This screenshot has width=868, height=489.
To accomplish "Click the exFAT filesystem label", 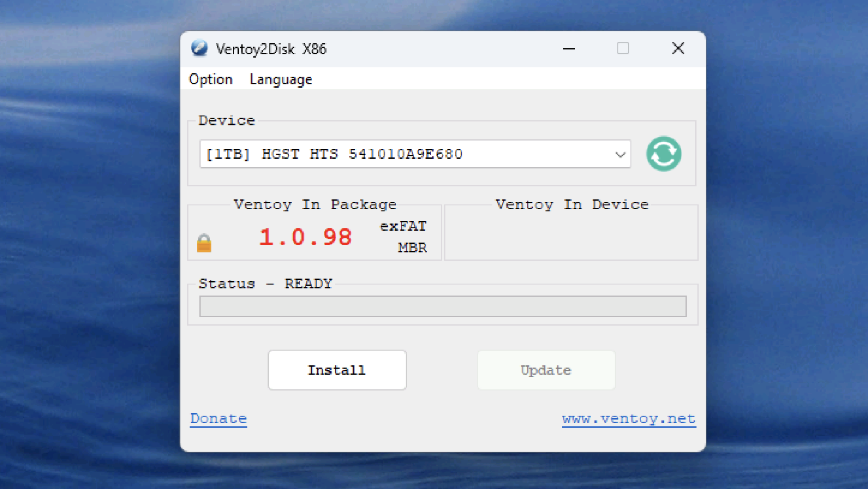I will pyautogui.click(x=403, y=226).
